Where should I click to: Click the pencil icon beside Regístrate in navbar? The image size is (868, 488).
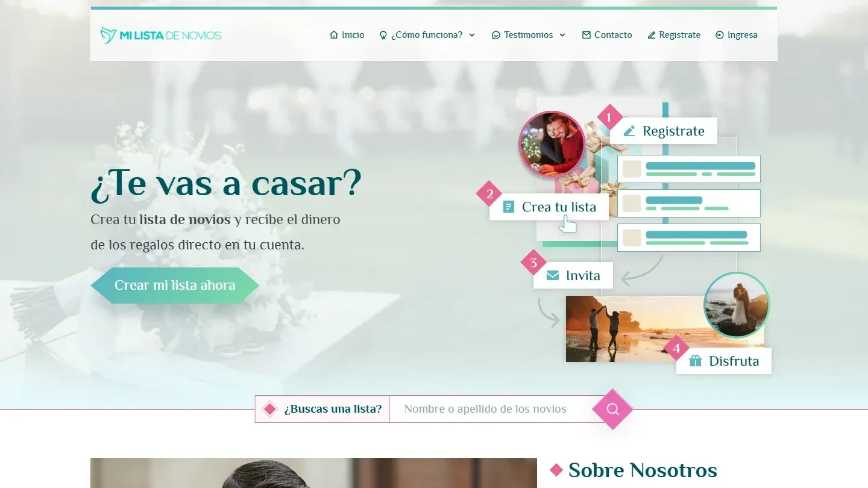[651, 35]
